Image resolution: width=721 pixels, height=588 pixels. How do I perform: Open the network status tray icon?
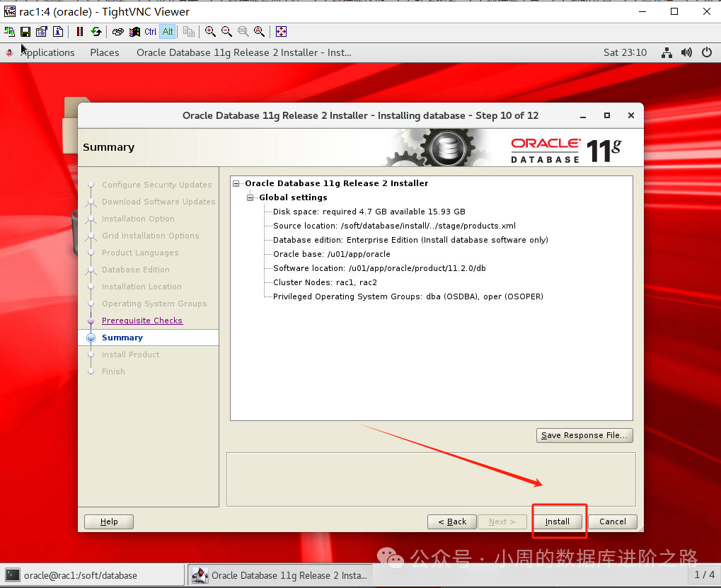667,52
